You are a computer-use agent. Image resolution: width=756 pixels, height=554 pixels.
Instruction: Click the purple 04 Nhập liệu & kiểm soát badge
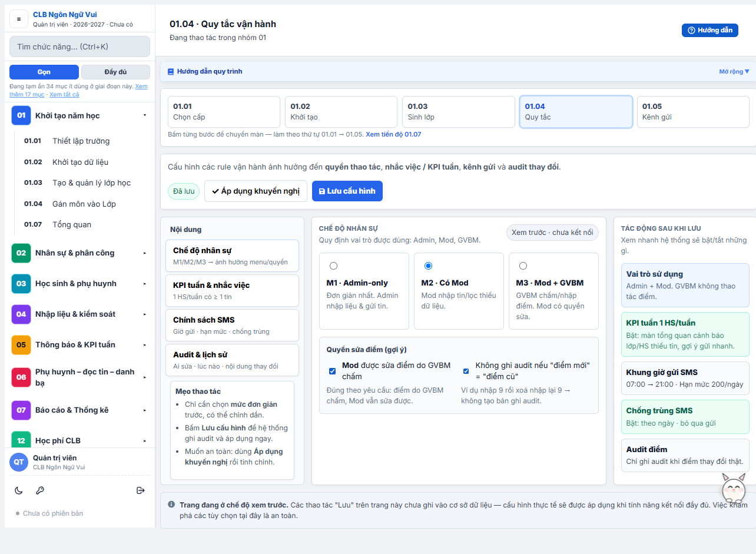point(21,314)
